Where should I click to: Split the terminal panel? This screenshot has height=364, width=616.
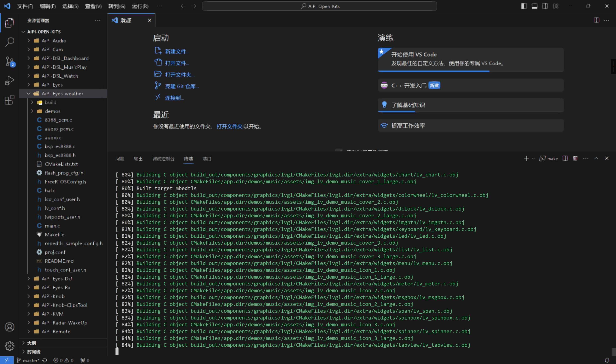pyautogui.click(x=565, y=158)
